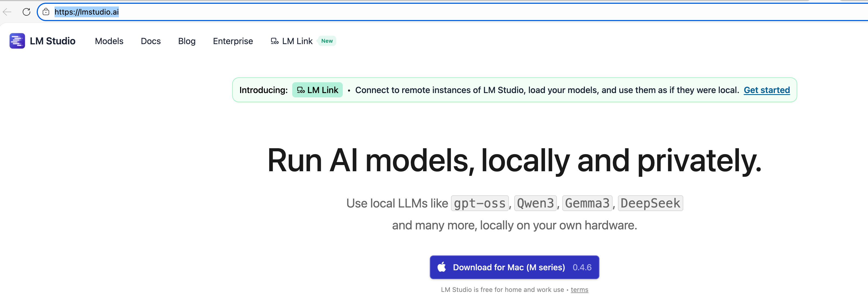Click the browser back arrow

7,12
